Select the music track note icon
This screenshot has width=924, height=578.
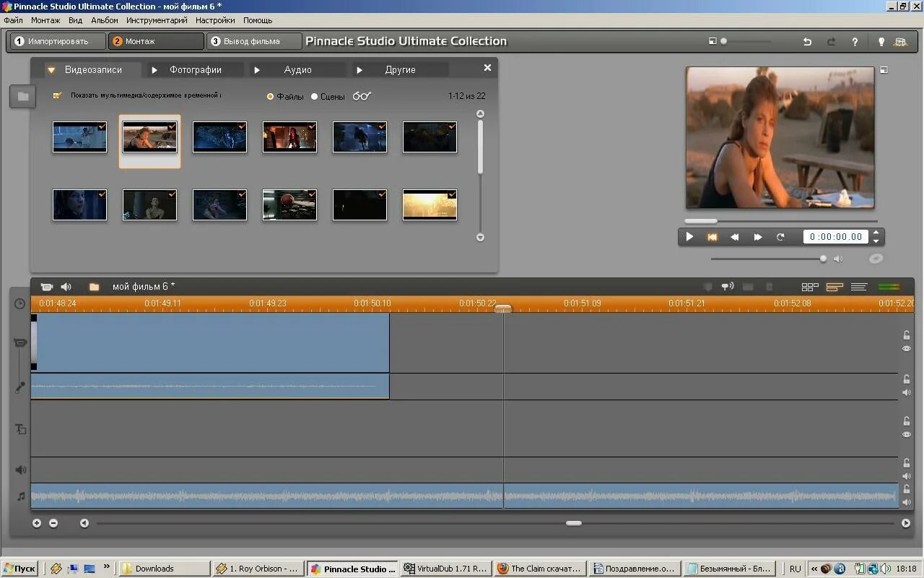[20, 496]
